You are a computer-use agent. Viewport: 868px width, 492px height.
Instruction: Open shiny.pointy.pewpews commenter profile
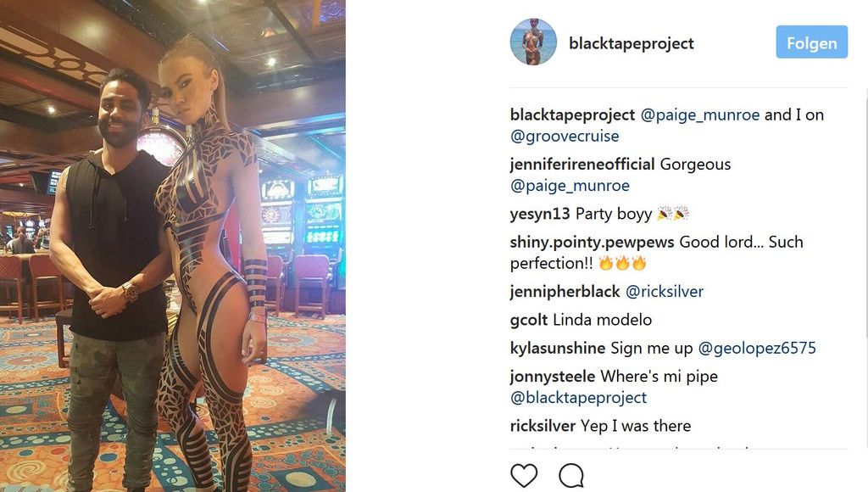(592, 242)
